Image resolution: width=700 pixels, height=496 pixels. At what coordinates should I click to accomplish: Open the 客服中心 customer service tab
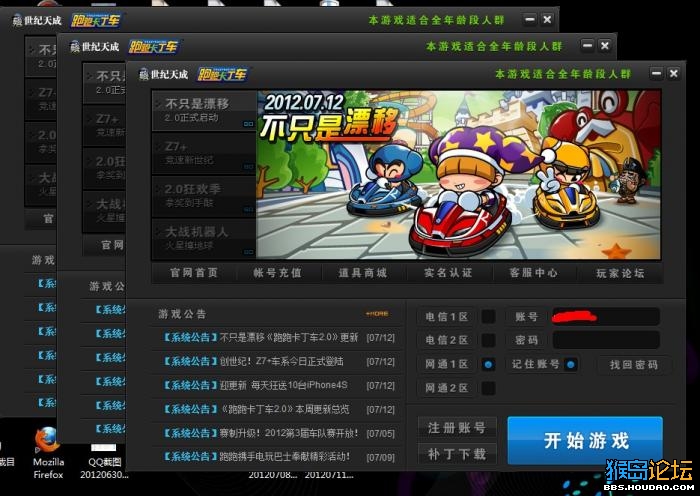[x=534, y=272]
